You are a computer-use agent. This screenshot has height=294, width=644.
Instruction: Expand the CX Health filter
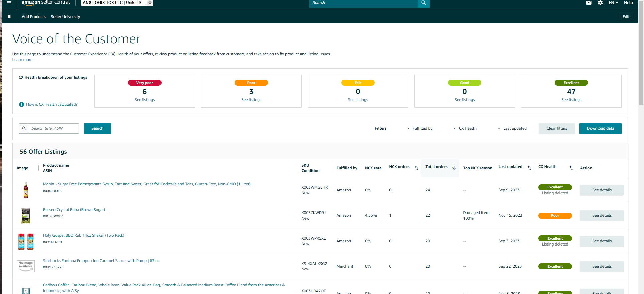tap(465, 128)
